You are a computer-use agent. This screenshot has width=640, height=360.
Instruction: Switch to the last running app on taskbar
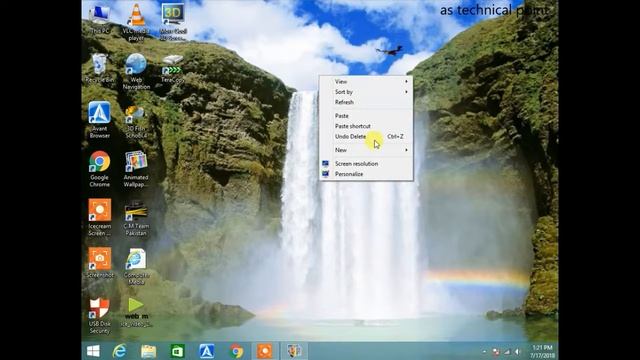click(x=294, y=351)
